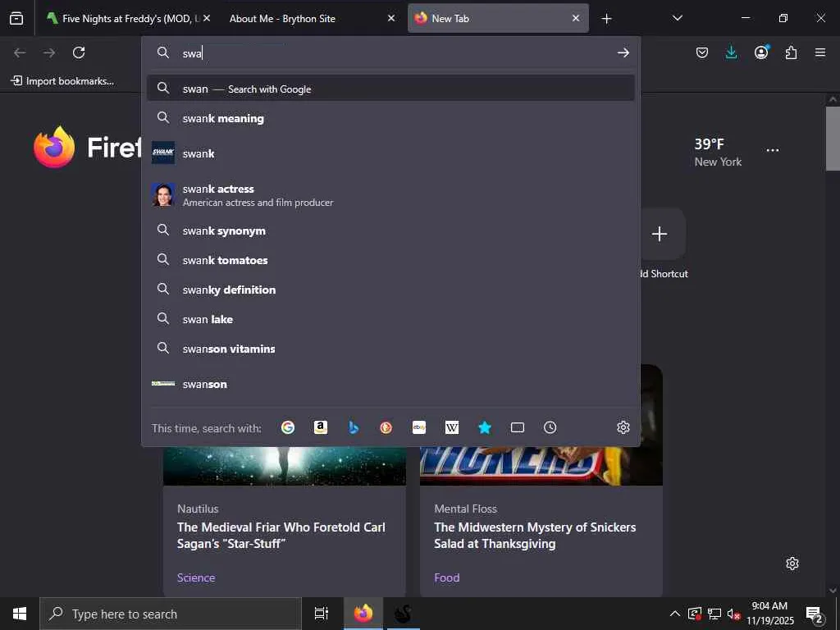This screenshot has width=840, height=630.
Task: Open new tab page customize gear
Action: coord(792,564)
